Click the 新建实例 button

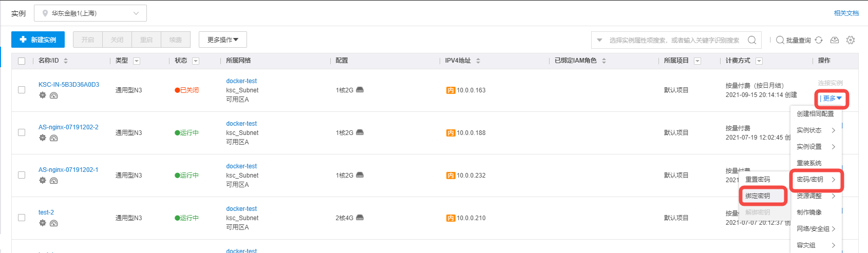[38, 40]
